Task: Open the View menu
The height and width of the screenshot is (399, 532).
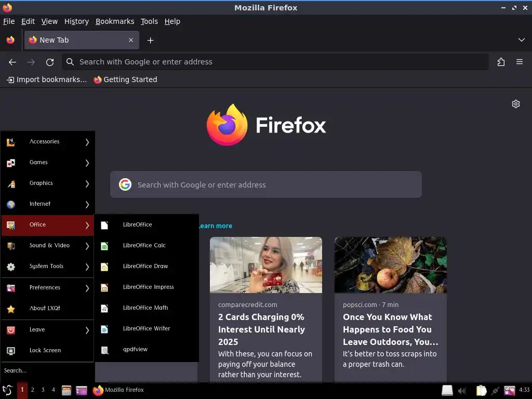Action: tap(49, 21)
